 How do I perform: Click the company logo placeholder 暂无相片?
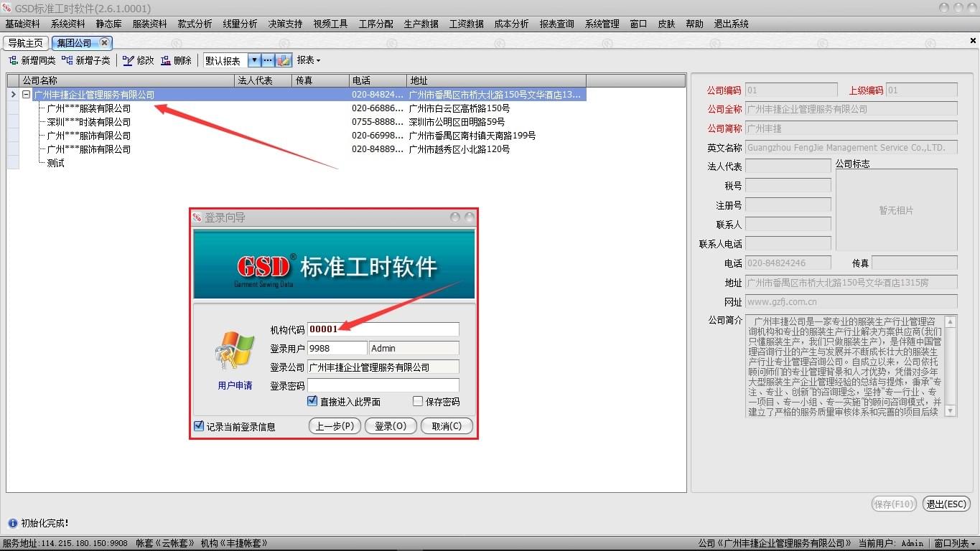coord(896,210)
